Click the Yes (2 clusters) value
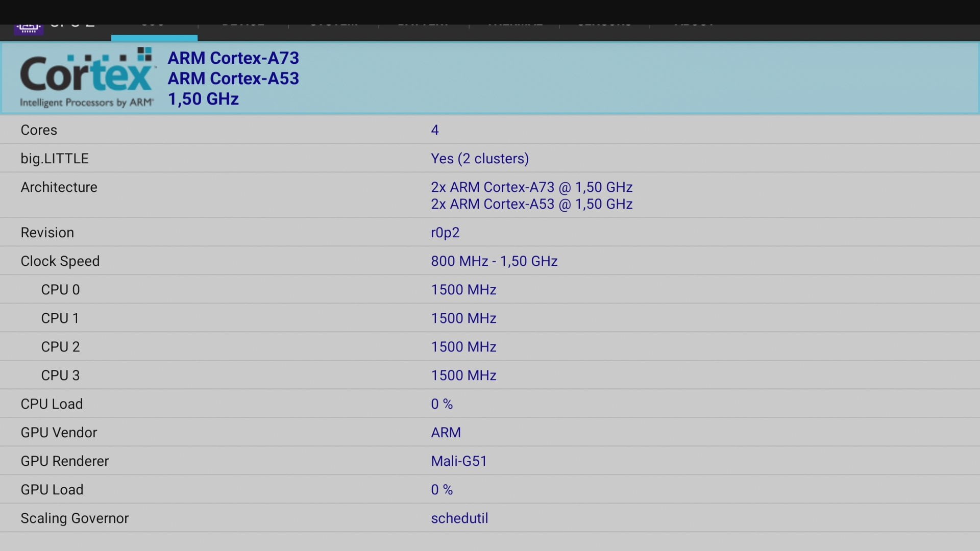Image resolution: width=980 pixels, height=551 pixels. pyautogui.click(x=480, y=159)
